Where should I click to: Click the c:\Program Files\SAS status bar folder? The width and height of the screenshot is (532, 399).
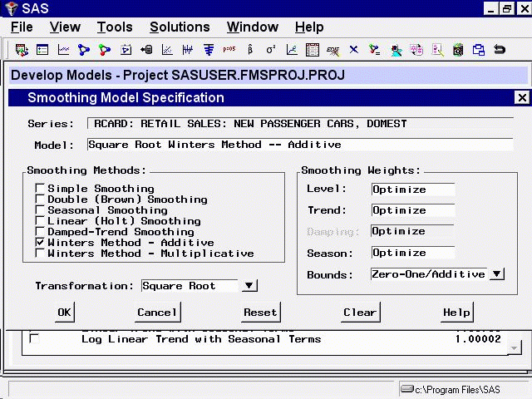tap(451, 390)
